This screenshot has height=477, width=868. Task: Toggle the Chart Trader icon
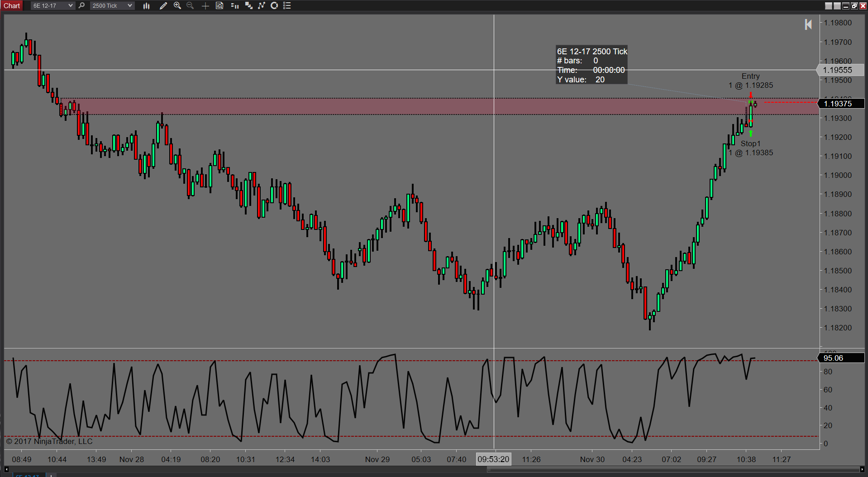click(234, 6)
